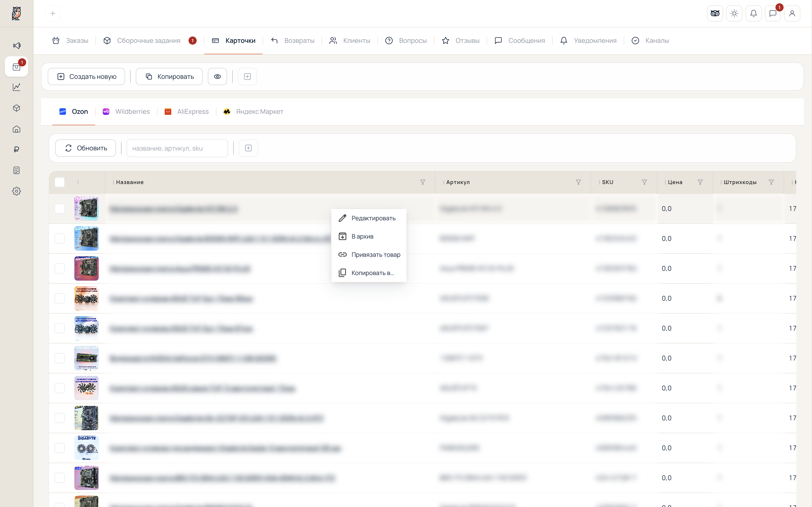Check the select-all checkbox in table header

coord(59,182)
